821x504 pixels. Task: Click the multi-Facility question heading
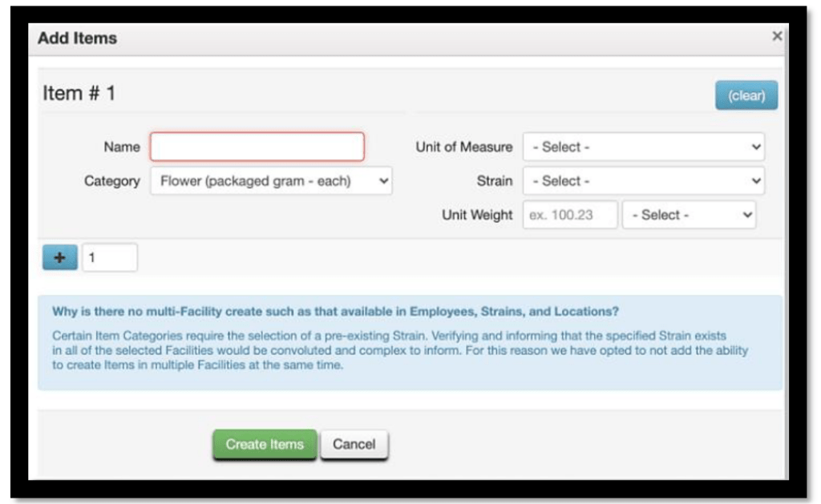click(x=335, y=312)
